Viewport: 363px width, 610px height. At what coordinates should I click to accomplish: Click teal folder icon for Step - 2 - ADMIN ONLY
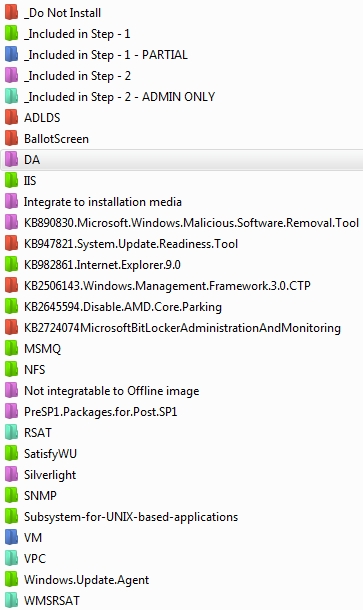click(x=11, y=97)
